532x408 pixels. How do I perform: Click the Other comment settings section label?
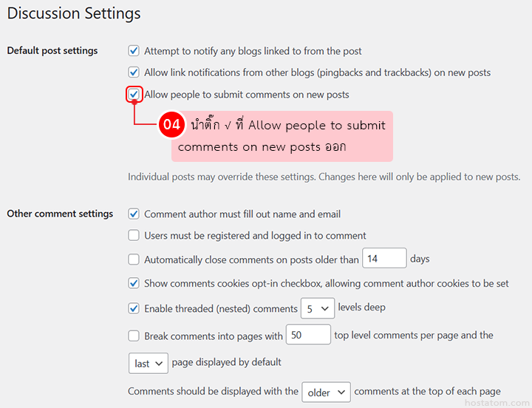(x=60, y=214)
